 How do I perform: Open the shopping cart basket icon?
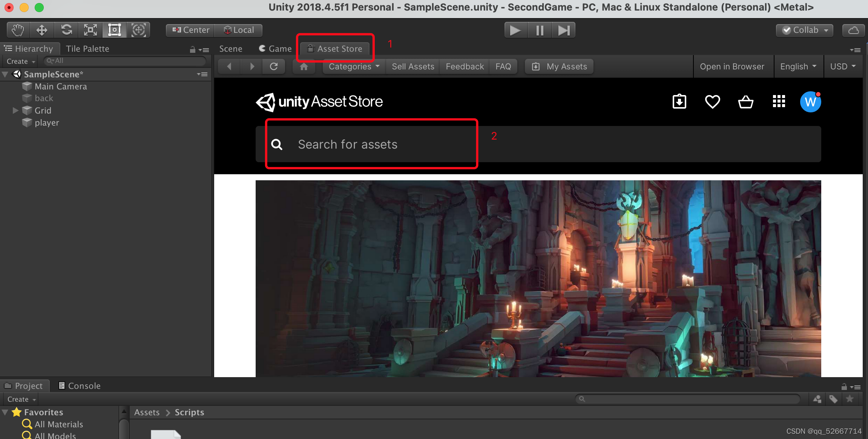pyautogui.click(x=745, y=102)
